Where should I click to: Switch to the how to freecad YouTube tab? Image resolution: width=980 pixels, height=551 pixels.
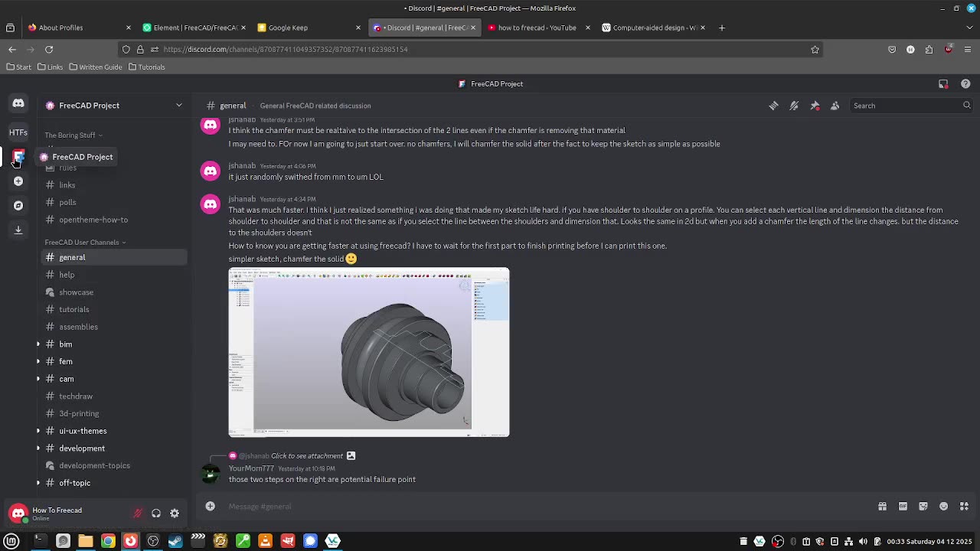(x=538, y=28)
